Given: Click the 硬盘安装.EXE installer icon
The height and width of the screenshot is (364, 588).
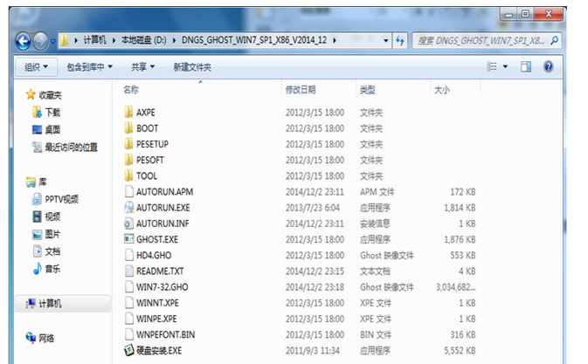Looking at the screenshot, I should click(128, 351).
